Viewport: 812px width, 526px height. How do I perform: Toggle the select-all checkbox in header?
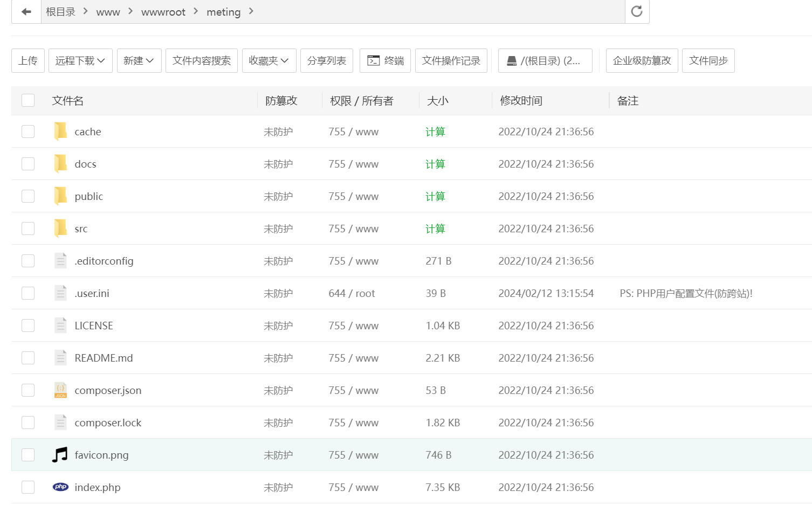[x=28, y=101]
